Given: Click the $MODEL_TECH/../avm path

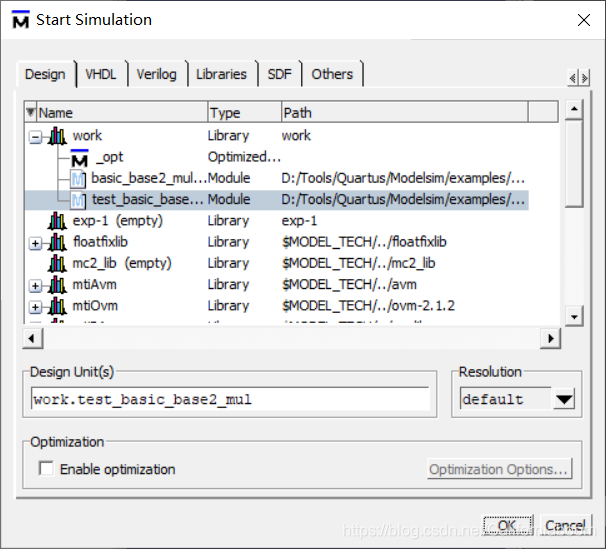Looking at the screenshot, I should pos(349,285).
